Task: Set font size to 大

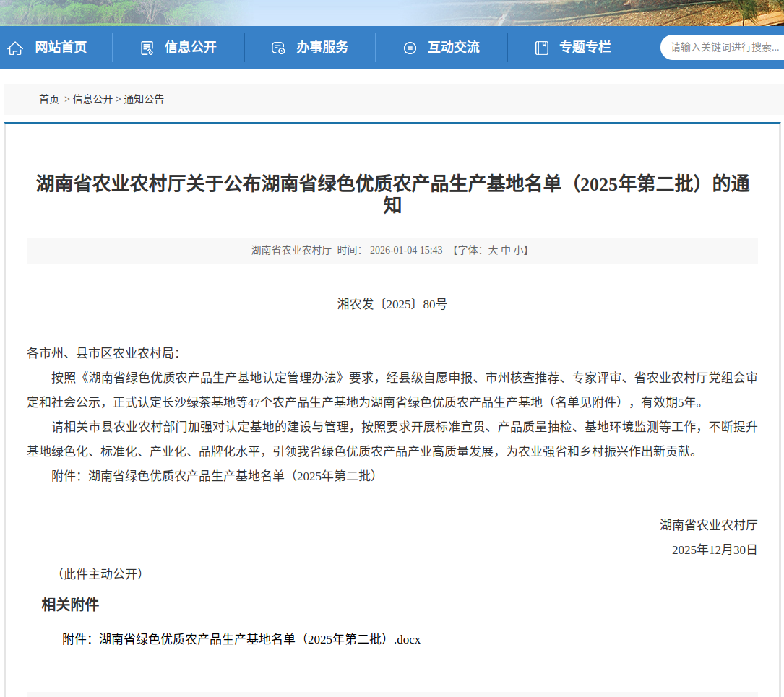Action: click(x=493, y=251)
